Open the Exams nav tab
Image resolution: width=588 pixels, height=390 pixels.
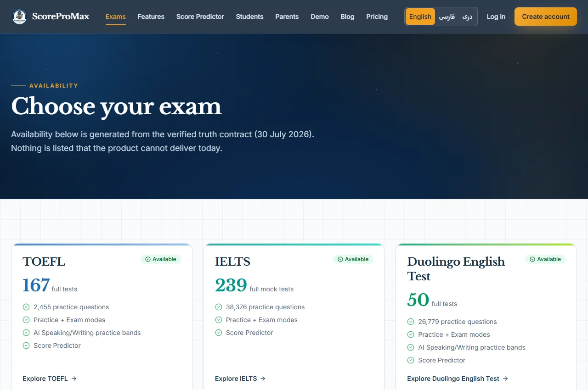(116, 17)
